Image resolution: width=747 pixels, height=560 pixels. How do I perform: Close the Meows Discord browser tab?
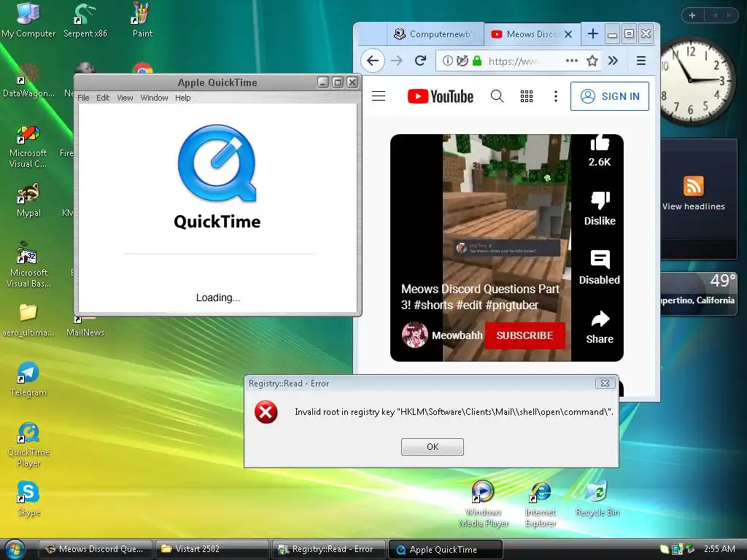pyautogui.click(x=568, y=34)
